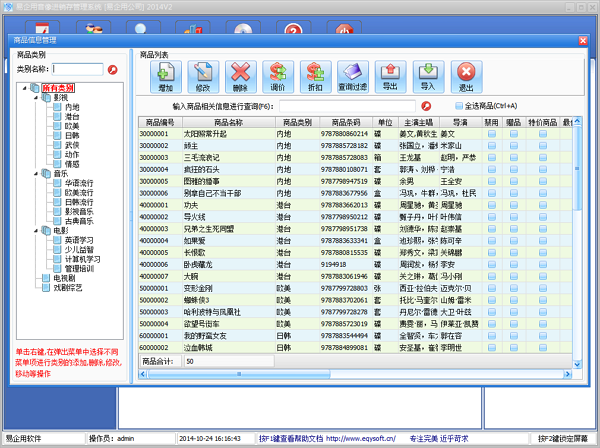
Task: Select the row for 卧虎藏龙
Action: coord(355,264)
